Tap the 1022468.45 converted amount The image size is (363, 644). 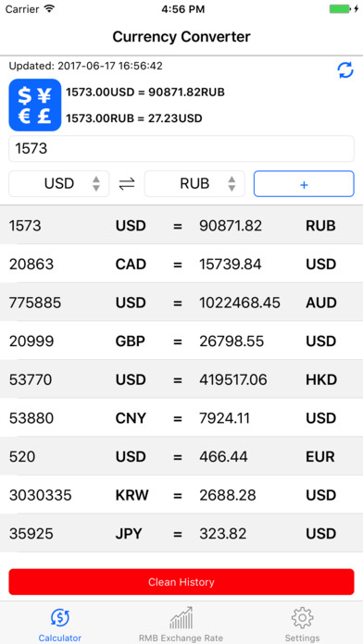pos(240,303)
